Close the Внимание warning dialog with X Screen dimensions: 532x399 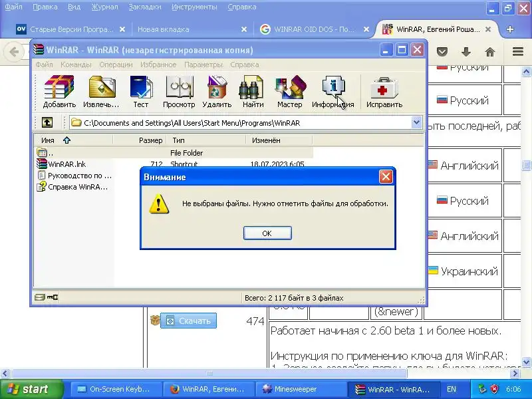click(386, 177)
